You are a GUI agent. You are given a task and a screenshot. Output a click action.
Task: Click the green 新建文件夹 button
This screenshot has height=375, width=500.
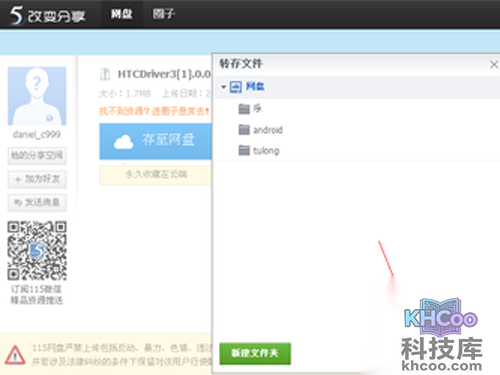255,353
